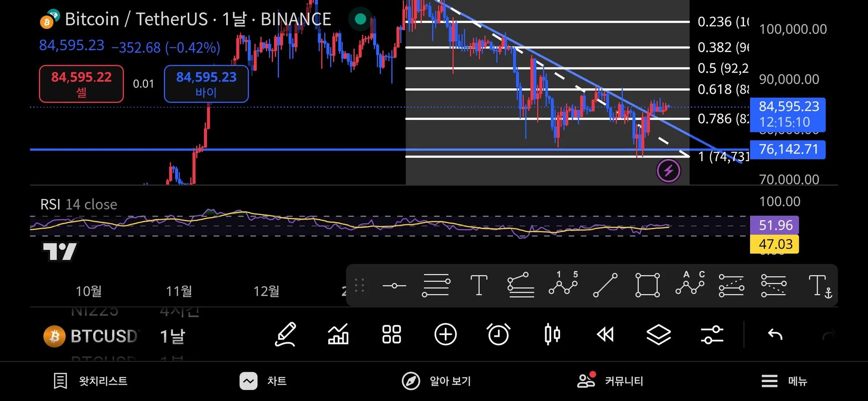Viewport: 868px width, 401px height.
Task: Select the ABC correction wave tool
Action: click(690, 284)
